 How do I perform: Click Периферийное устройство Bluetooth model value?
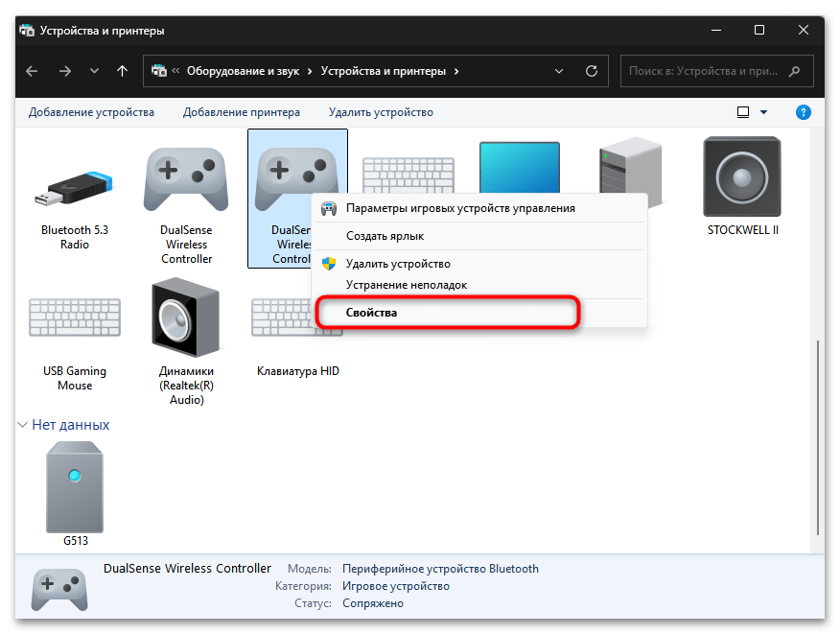440,569
